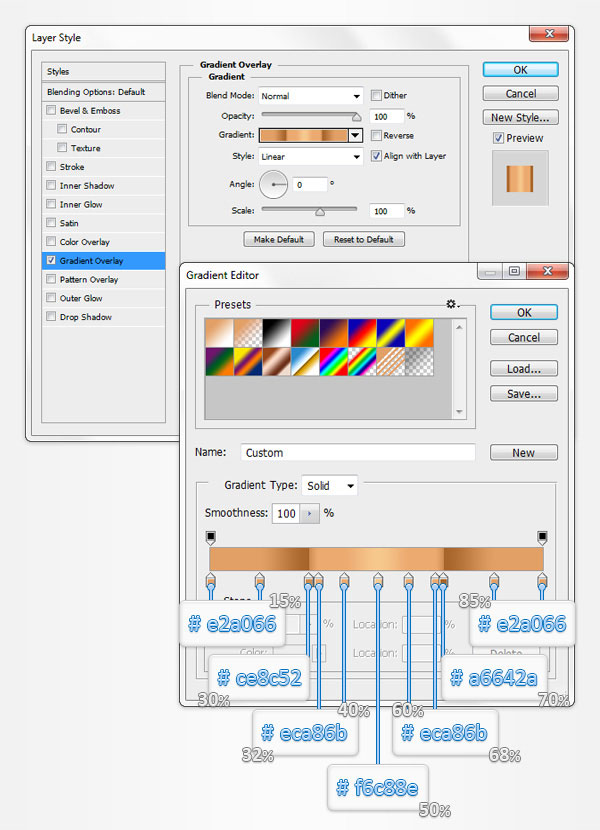
Task: Enable the Inner Shadow checkbox
Action: pos(51,185)
